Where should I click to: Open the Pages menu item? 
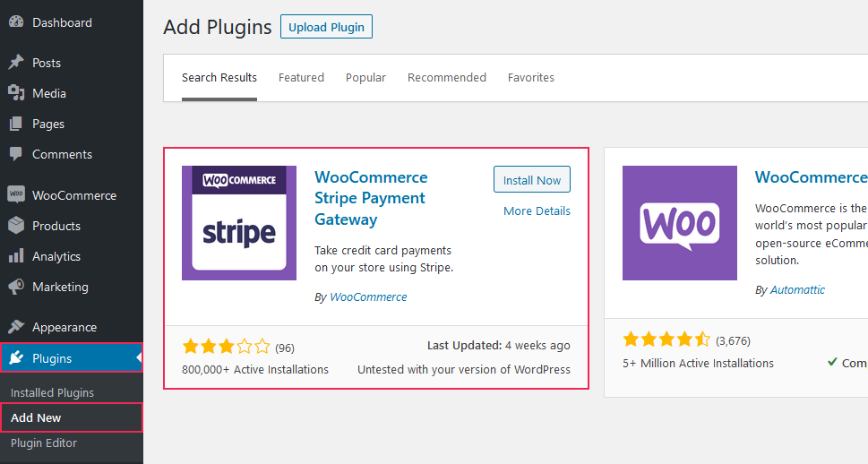(x=48, y=124)
